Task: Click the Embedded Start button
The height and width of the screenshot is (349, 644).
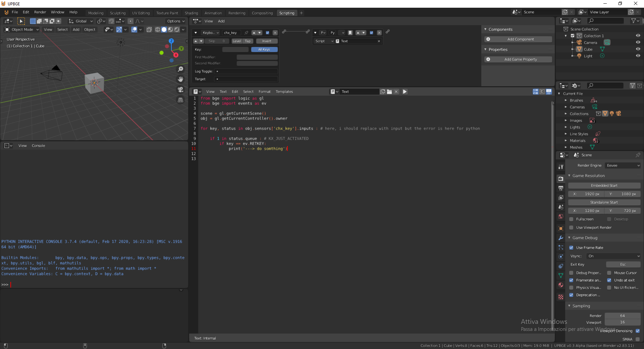Action: tap(604, 186)
